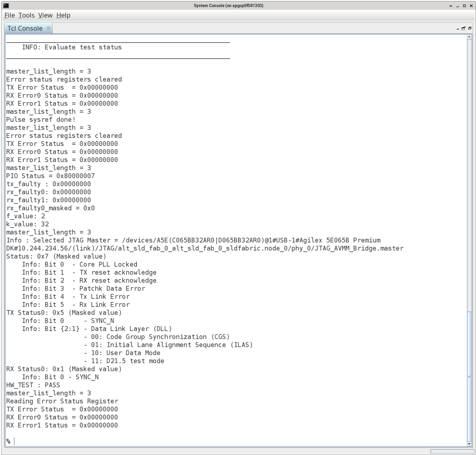Click 'Initial Lane Alignment Sequence (ILAS)' line
This screenshot has width=476, height=455.
click(168, 345)
